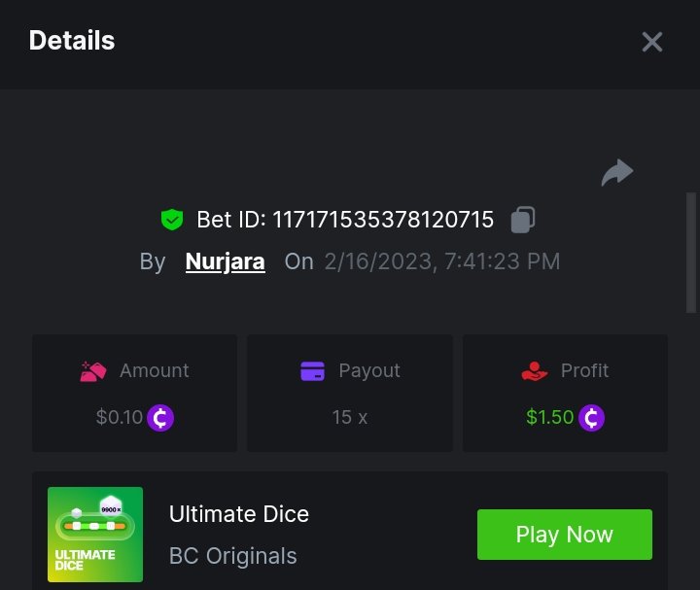
Task: Click the red Profit hand icon
Action: (x=535, y=371)
